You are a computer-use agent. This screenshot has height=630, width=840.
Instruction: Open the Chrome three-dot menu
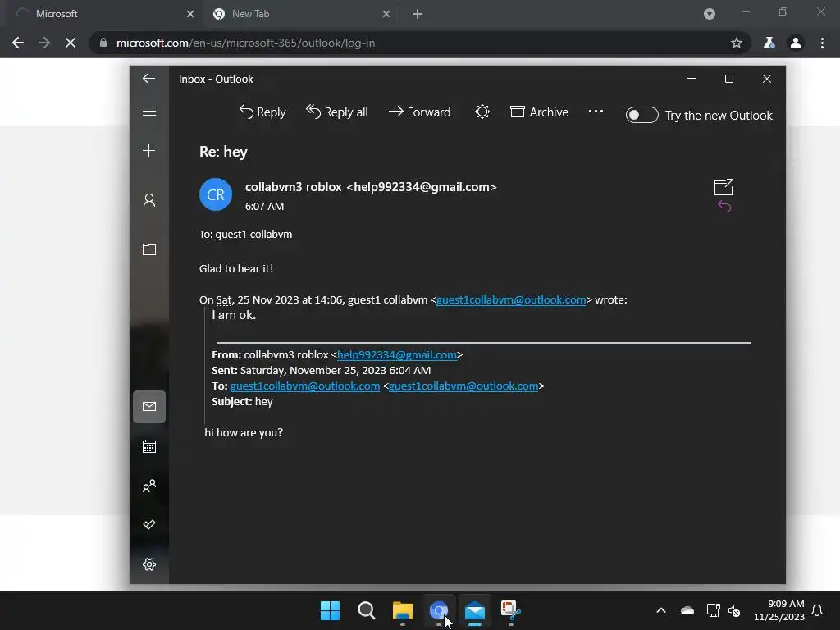point(822,43)
